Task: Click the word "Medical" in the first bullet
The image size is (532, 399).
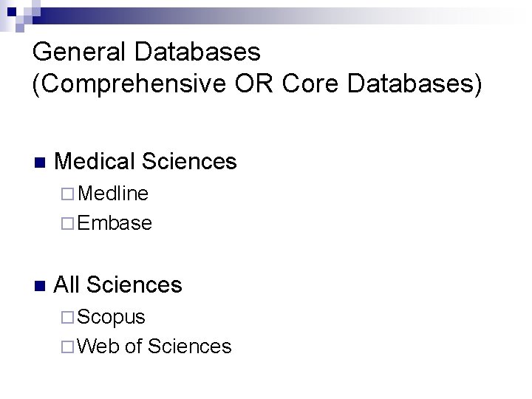Action: (x=94, y=161)
